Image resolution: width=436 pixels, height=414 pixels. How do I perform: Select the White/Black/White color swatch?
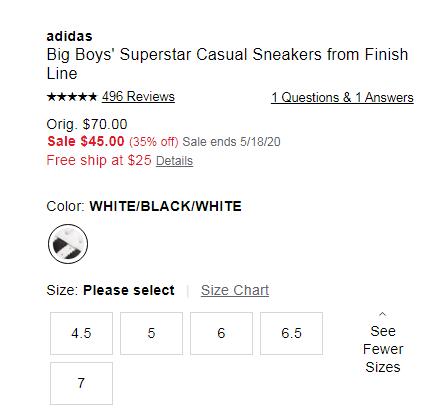click(68, 244)
